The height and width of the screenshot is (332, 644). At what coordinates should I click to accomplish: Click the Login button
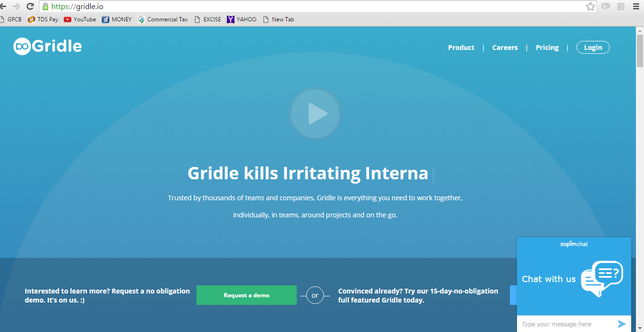pos(593,48)
